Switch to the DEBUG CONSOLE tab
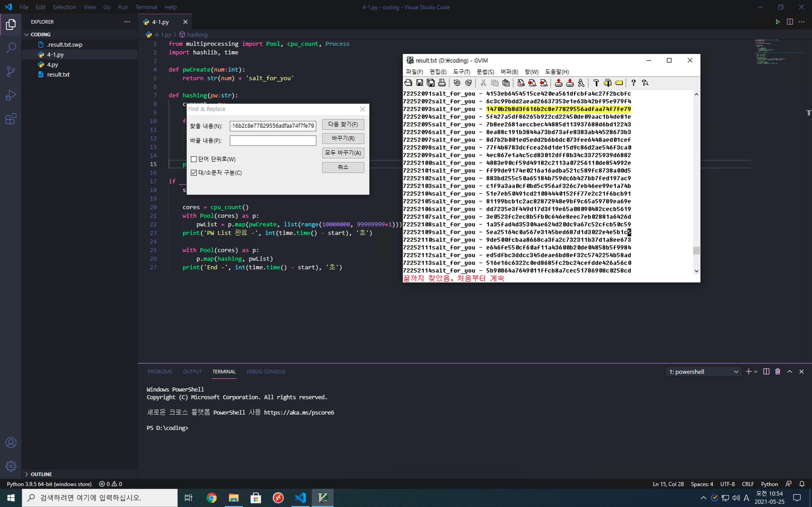The width and height of the screenshot is (812, 507). coord(266,371)
